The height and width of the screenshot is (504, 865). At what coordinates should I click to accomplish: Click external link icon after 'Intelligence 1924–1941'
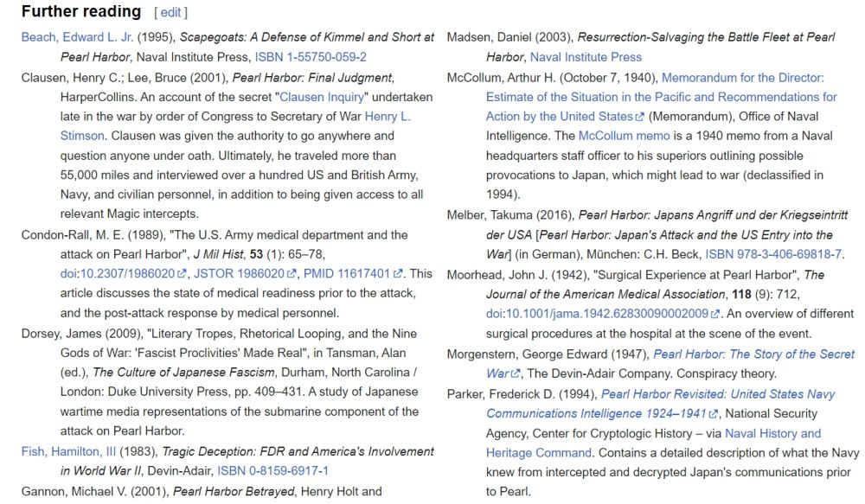click(714, 413)
